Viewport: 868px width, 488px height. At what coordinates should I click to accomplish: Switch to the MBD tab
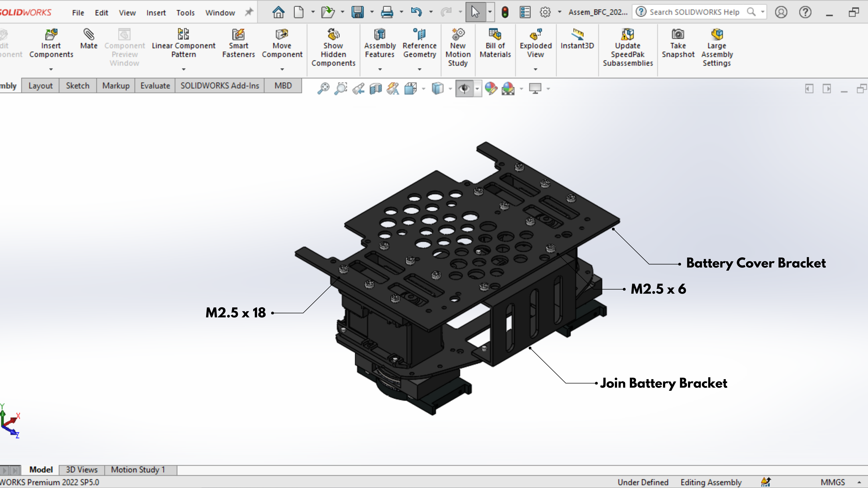(x=283, y=86)
